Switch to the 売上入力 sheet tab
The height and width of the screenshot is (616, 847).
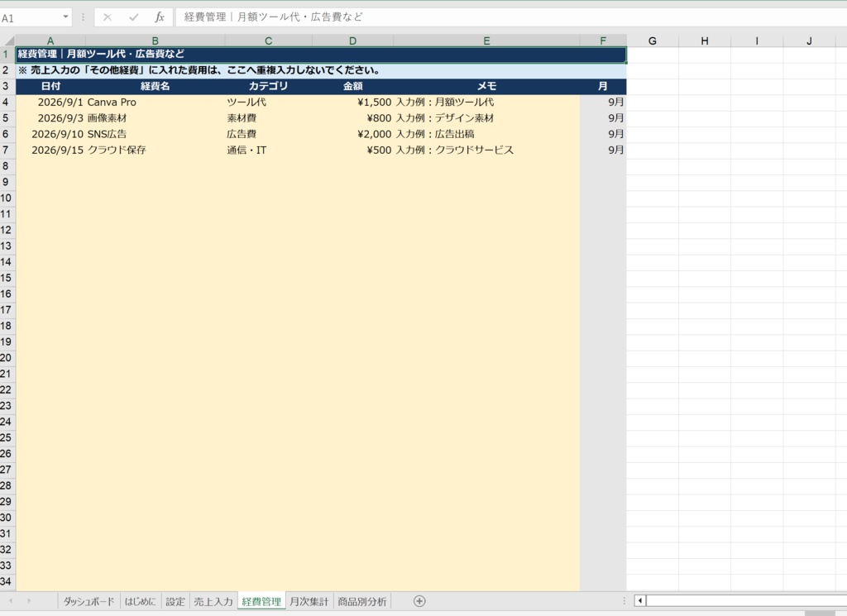pos(213,601)
